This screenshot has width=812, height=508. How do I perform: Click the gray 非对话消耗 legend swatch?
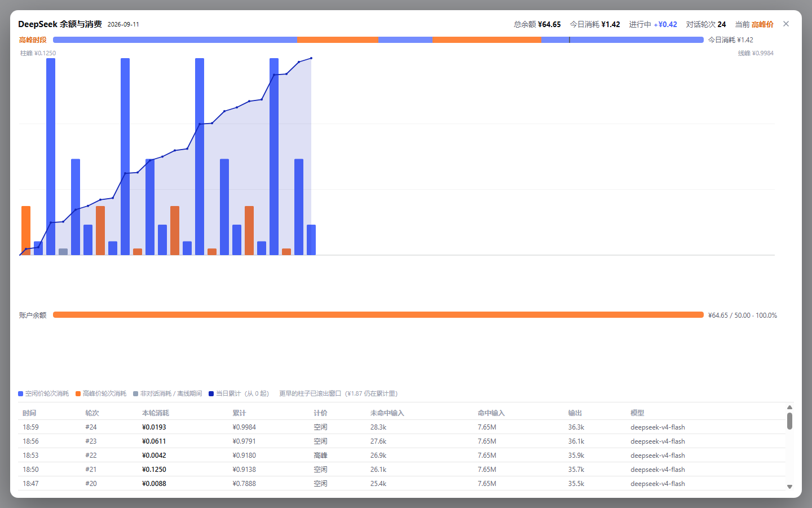135,393
